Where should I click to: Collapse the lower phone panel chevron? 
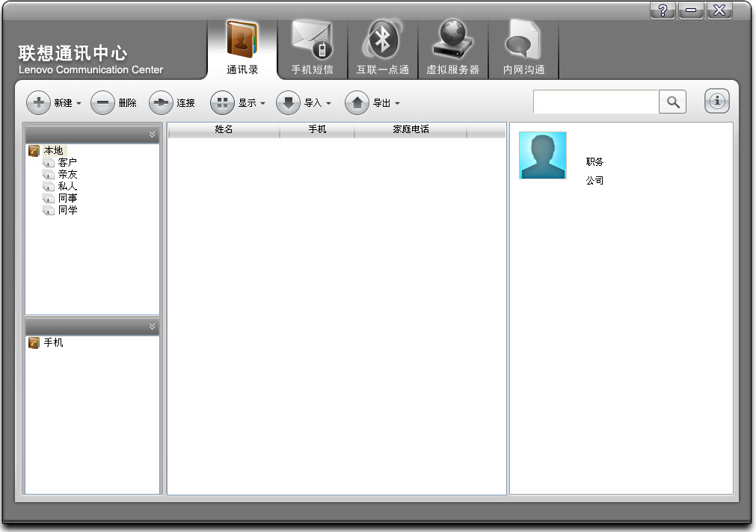152,327
